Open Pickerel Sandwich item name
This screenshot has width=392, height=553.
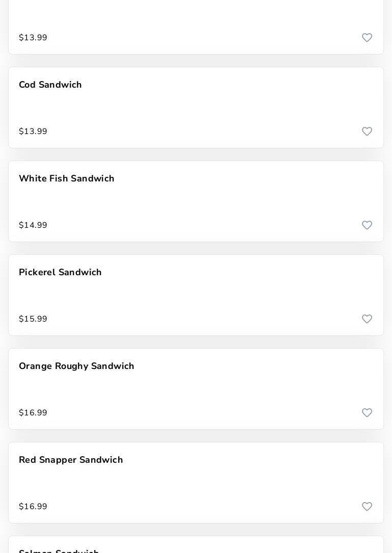[60, 272]
